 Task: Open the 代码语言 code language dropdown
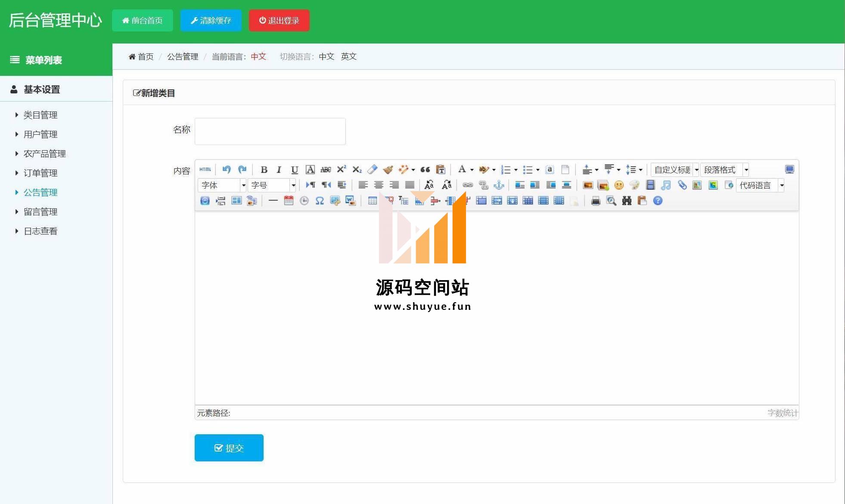[x=760, y=185]
